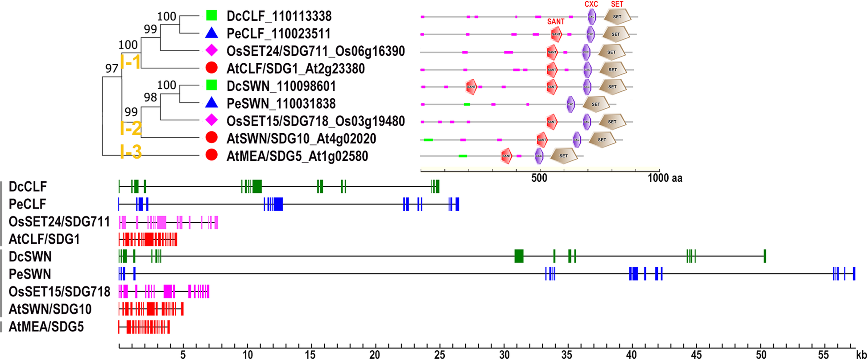This screenshot has height=360, width=868.
Task: Click the red SANT heading above the domains
Action: 556,21
